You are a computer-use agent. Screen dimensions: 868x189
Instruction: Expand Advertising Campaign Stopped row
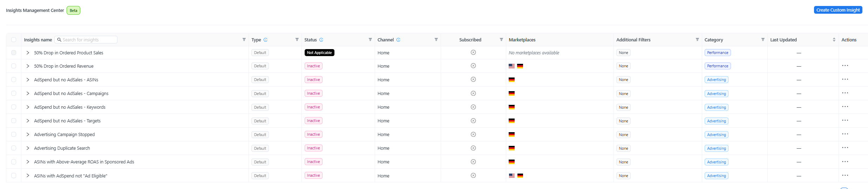28,134
